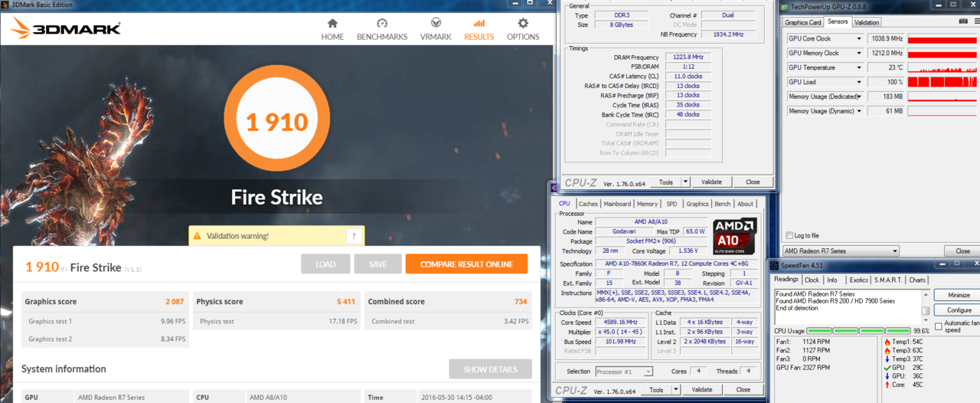This screenshot has width=980, height=403.
Task: Click Minimize button in SpeedFan panel
Action: click(959, 295)
